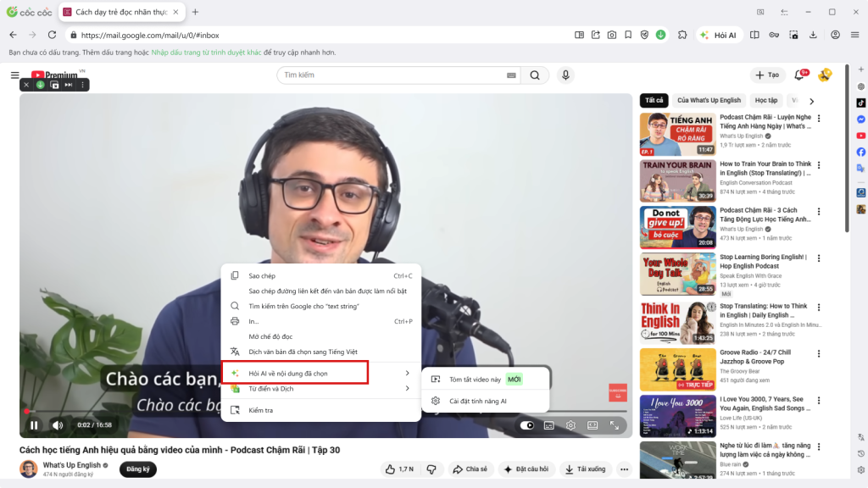The height and width of the screenshot is (488, 868).
Task: Click the Hỏi AI toolbar button
Action: [719, 35]
